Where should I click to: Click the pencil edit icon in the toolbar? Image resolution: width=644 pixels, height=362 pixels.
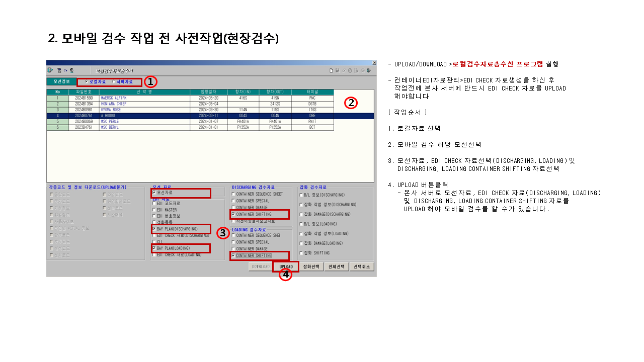point(344,70)
